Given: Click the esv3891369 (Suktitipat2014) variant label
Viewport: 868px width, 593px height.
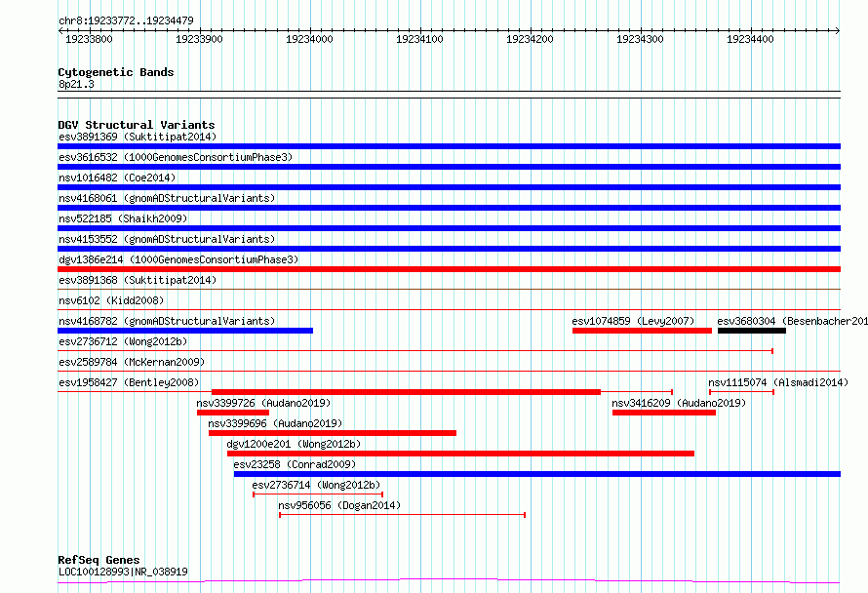Looking at the screenshot, I should 138,137.
